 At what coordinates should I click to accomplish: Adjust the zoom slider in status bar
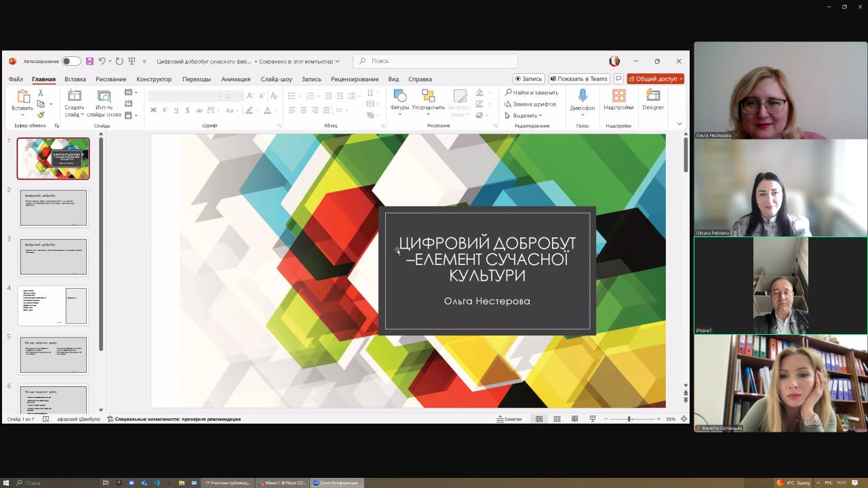[630, 419]
